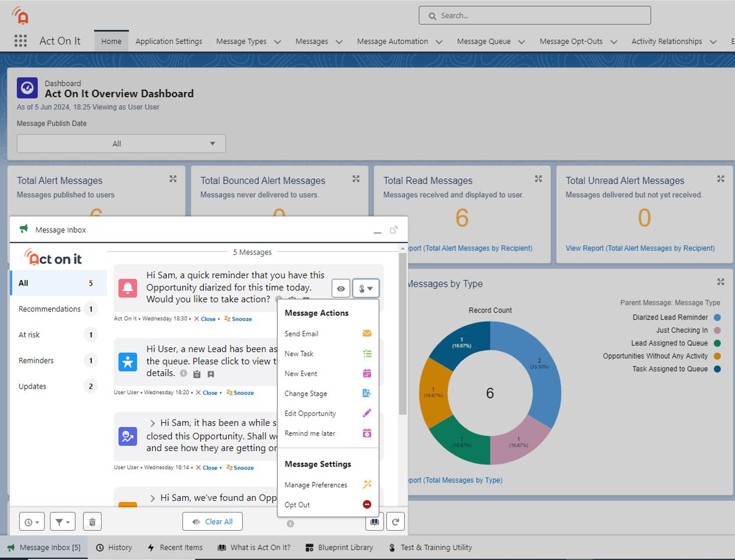735x560 pixels.
Task: Click the Remind me later icon
Action: coord(367,433)
